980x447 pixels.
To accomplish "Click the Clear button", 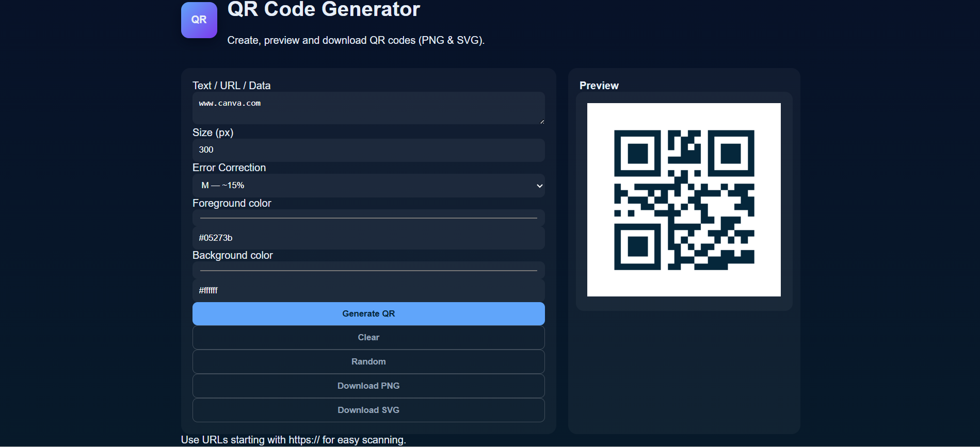I will (368, 338).
